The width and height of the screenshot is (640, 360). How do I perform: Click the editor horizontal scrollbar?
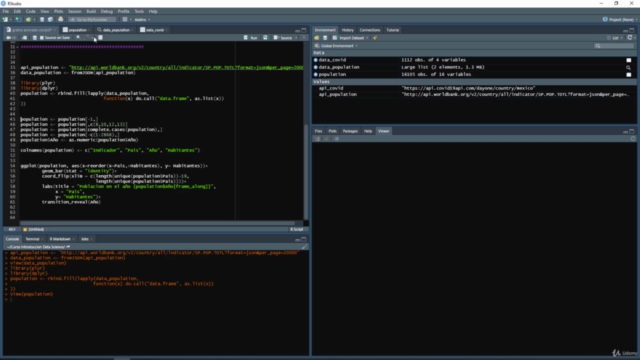tap(157, 223)
